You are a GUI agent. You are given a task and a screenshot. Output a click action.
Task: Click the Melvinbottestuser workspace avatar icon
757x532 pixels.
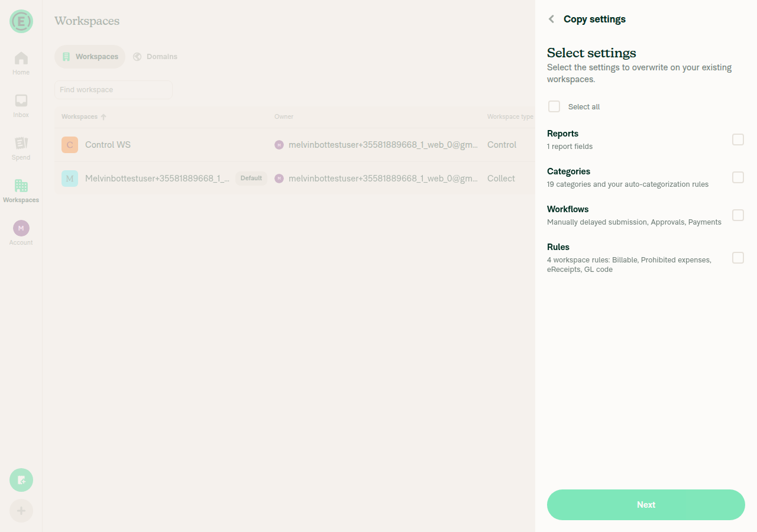coord(70,179)
